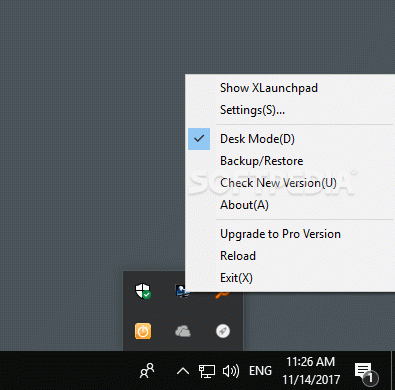Choose Backup/Restore in the menu

point(290,161)
